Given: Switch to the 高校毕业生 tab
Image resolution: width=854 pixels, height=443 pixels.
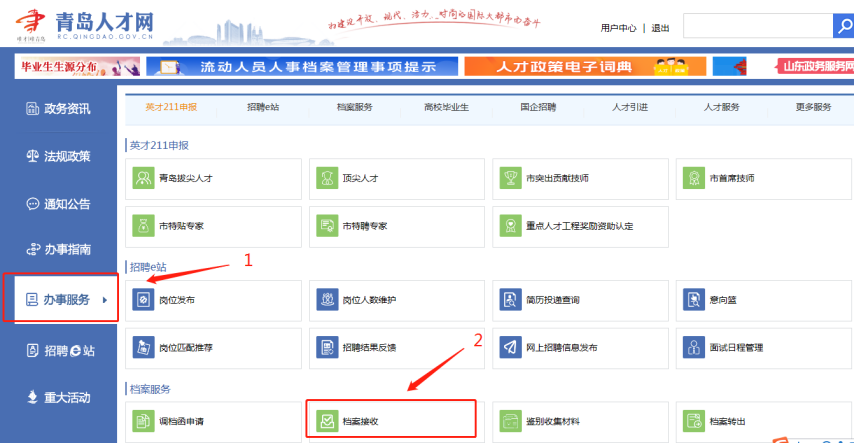Looking at the screenshot, I should tap(446, 107).
